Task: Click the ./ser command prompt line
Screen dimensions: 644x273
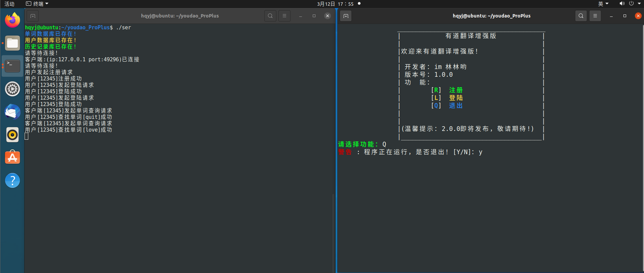Action: tap(78, 28)
